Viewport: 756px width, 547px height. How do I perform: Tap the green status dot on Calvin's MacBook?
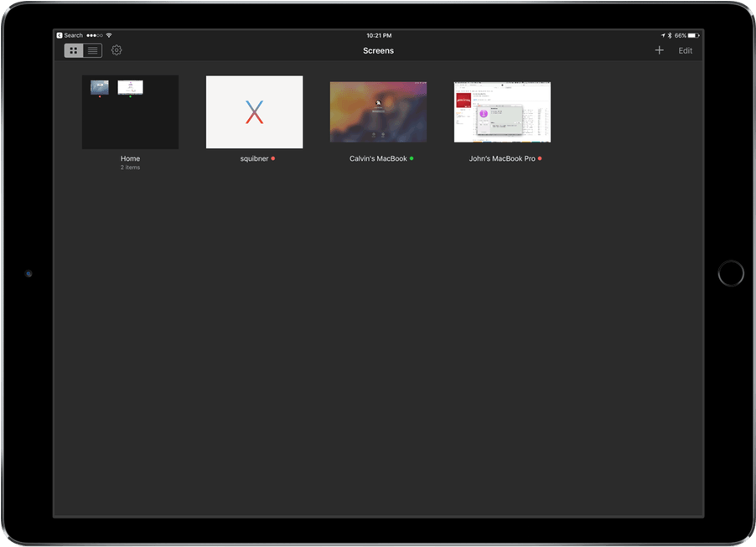click(412, 158)
